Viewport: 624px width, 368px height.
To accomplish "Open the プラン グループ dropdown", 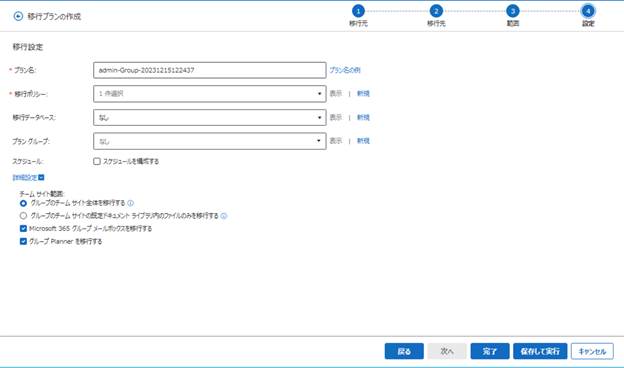I will [210, 141].
